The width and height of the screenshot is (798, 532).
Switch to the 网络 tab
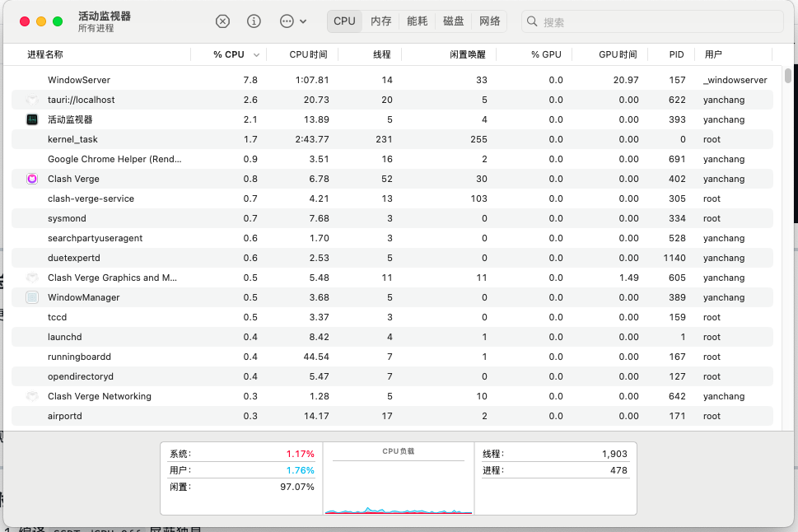pyautogui.click(x=489, y=21)
